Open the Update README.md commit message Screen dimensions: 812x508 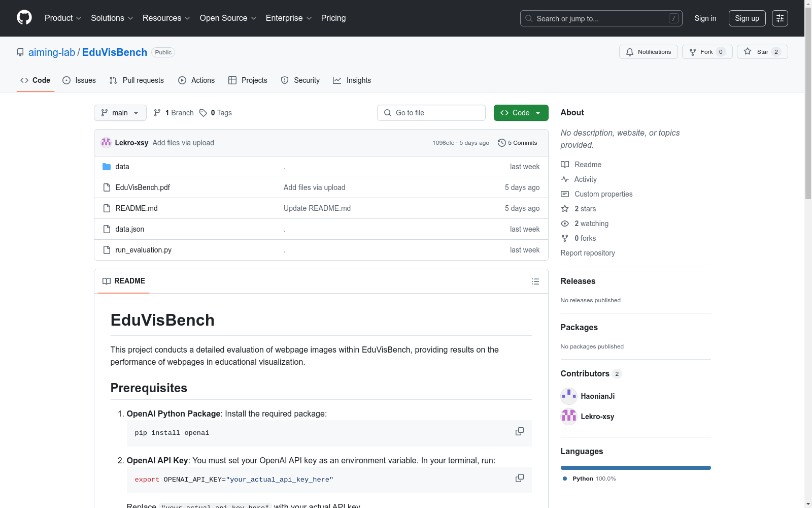tap(317, 208)
